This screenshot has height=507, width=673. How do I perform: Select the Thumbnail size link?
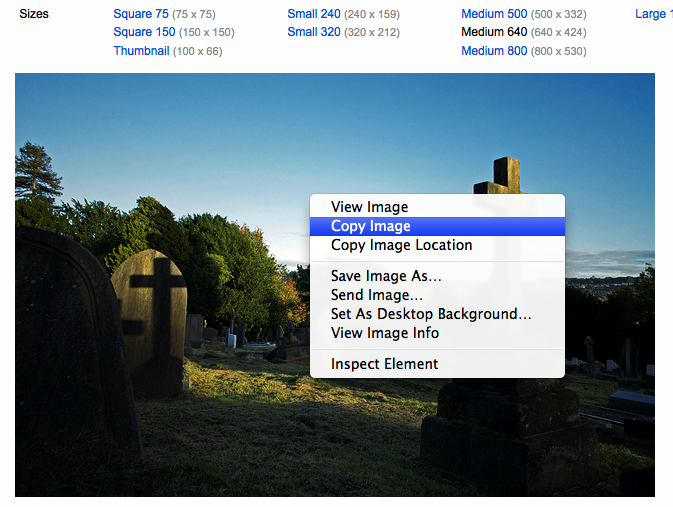(141, 51)
